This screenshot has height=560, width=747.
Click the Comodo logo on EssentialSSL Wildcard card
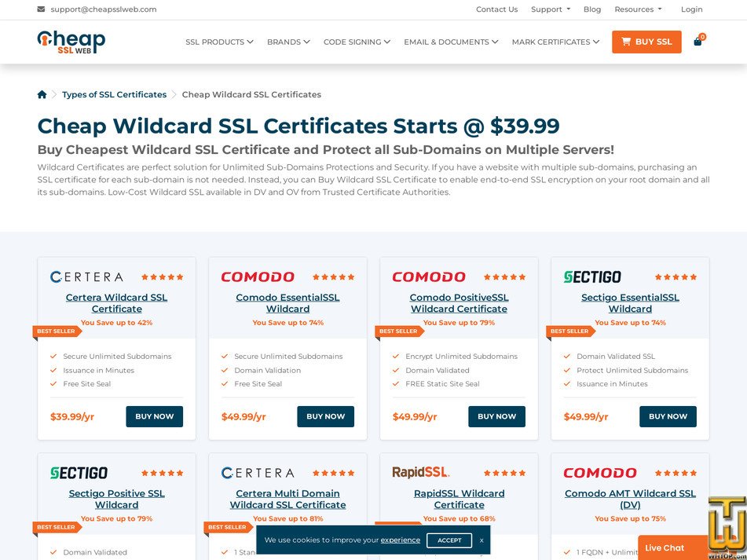(x=257, y=276)
